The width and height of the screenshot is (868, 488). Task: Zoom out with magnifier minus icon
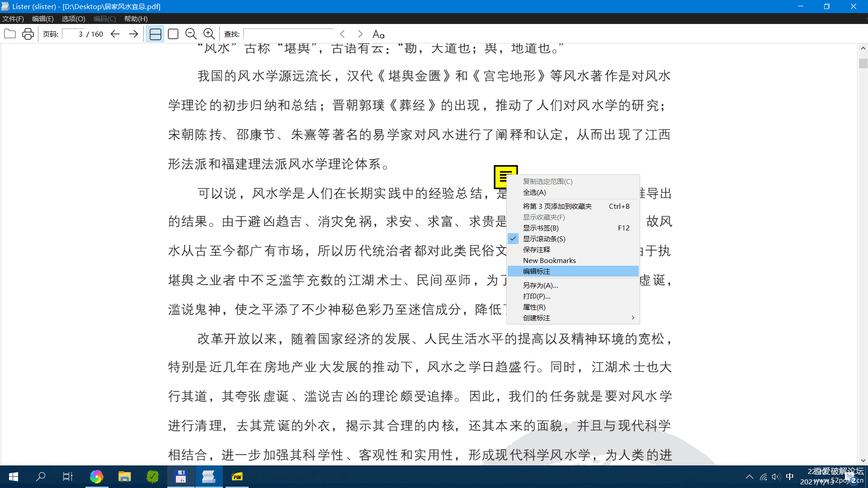pos(191,34)
